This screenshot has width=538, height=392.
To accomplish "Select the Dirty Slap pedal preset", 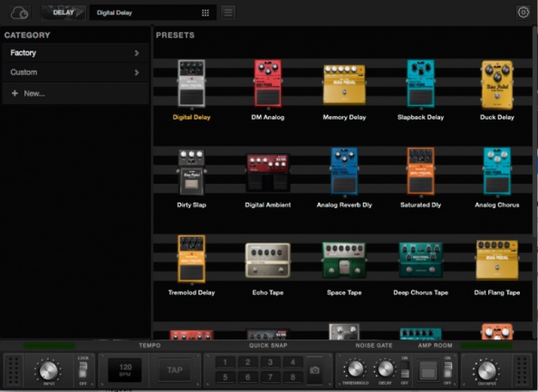I will [x=191, y=172].
